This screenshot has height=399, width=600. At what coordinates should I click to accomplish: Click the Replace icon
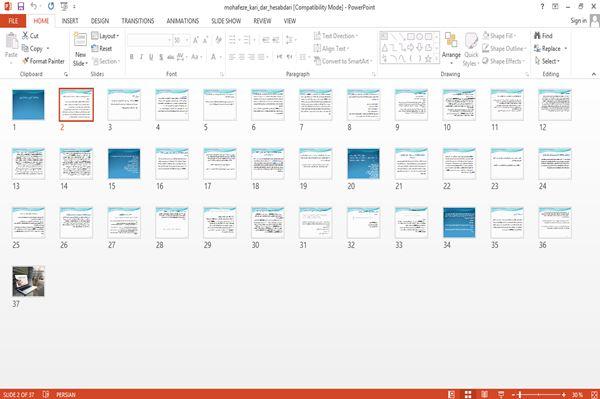537,48
